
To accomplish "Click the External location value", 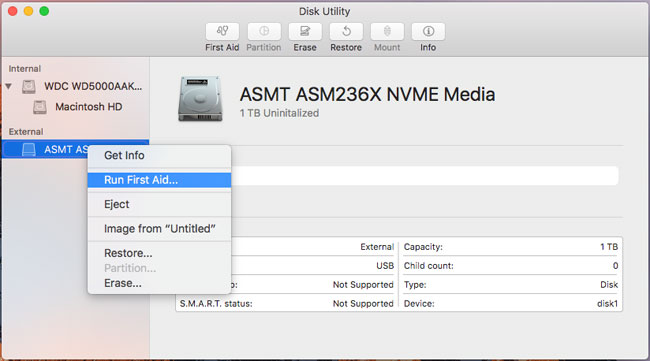I will [x=377, y=247].
